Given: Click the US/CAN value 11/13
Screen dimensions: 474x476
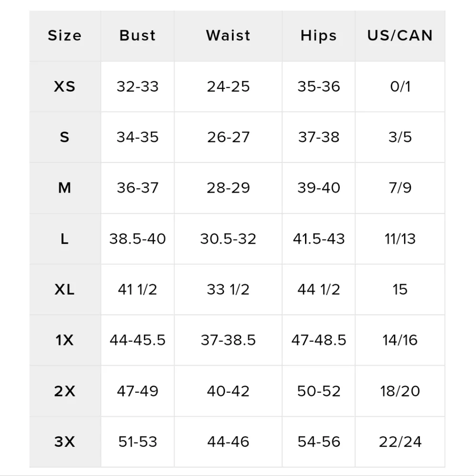Looking at the screenshot, I should pos(400,238).
